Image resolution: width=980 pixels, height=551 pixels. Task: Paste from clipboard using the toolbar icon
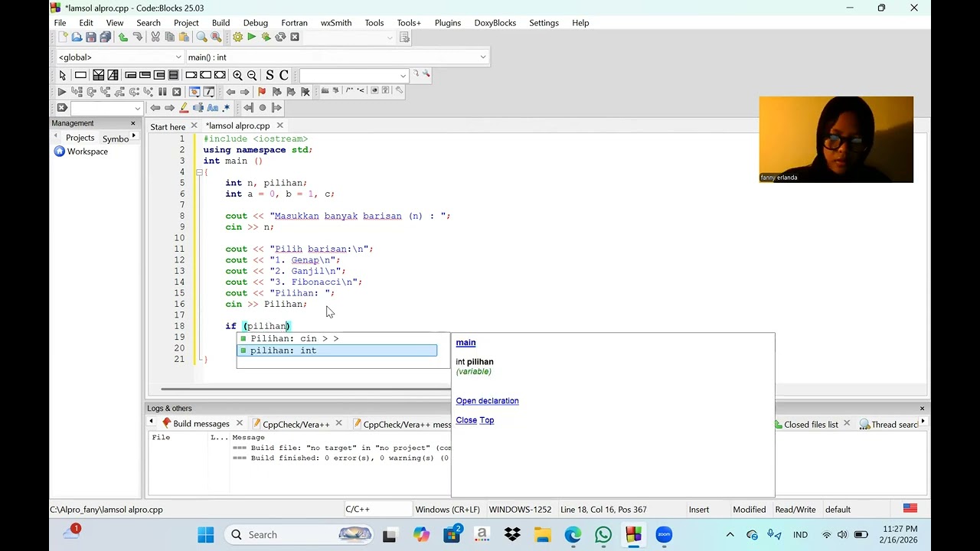[184, 37]
